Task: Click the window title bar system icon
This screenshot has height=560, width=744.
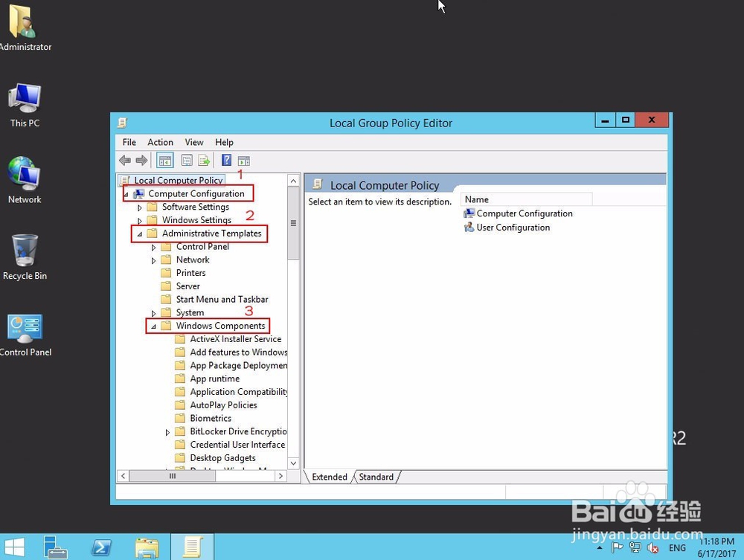Action: pos(122,123)
